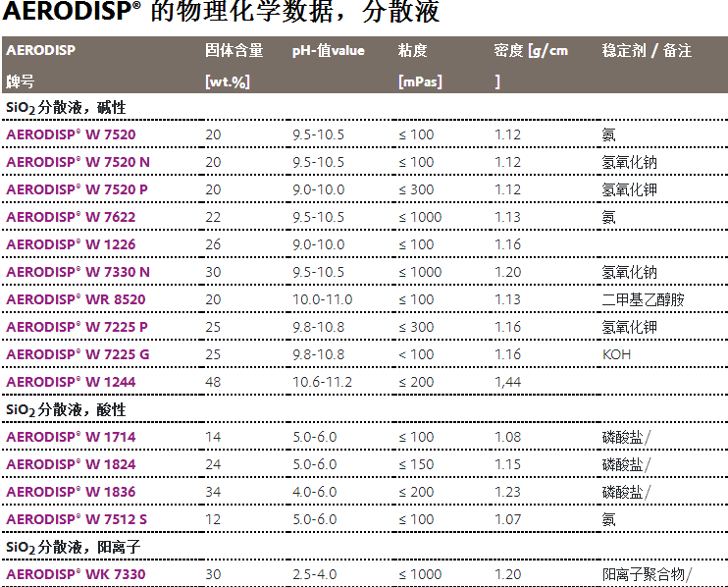Click density value 1.08

(x=508, y=437)
